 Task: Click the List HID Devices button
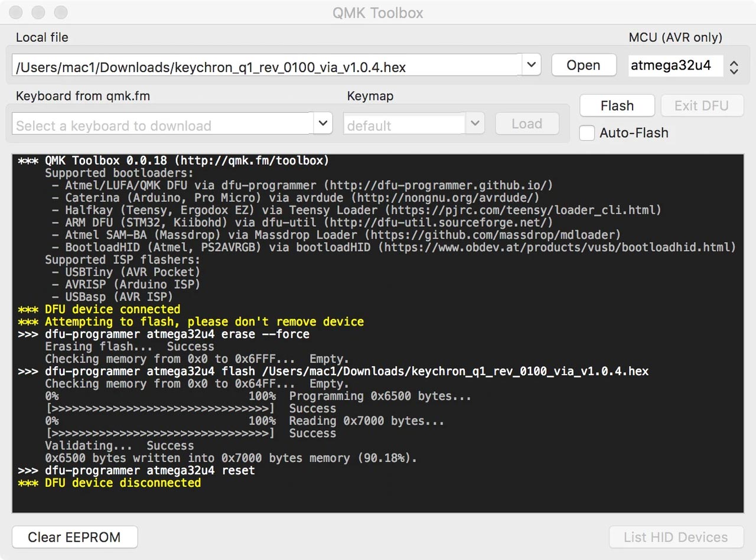(676, 537)
